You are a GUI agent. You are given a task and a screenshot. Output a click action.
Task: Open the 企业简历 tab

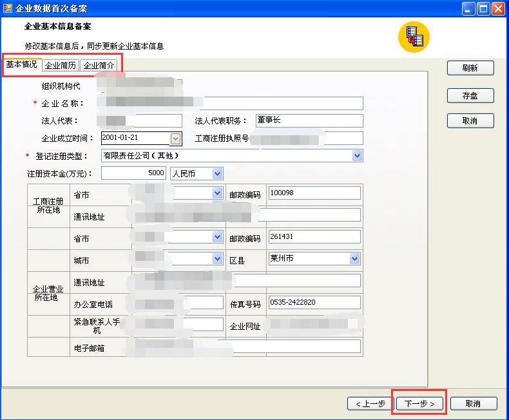61,65
